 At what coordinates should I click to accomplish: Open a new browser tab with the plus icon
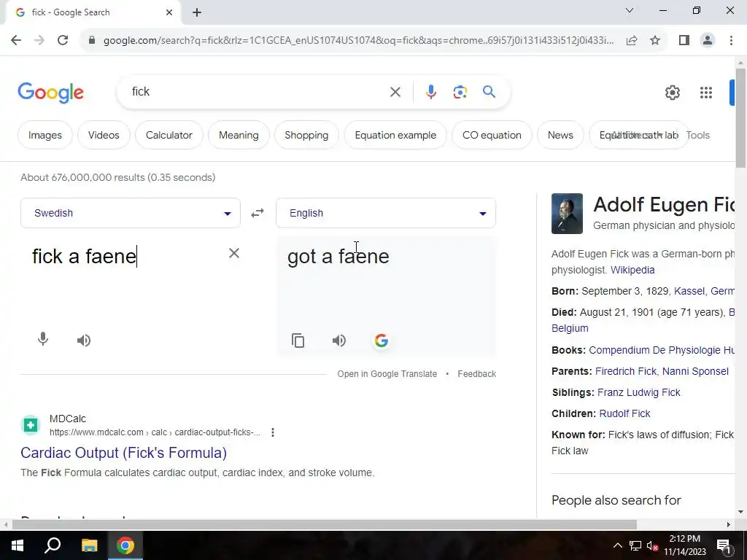point(197,13)
